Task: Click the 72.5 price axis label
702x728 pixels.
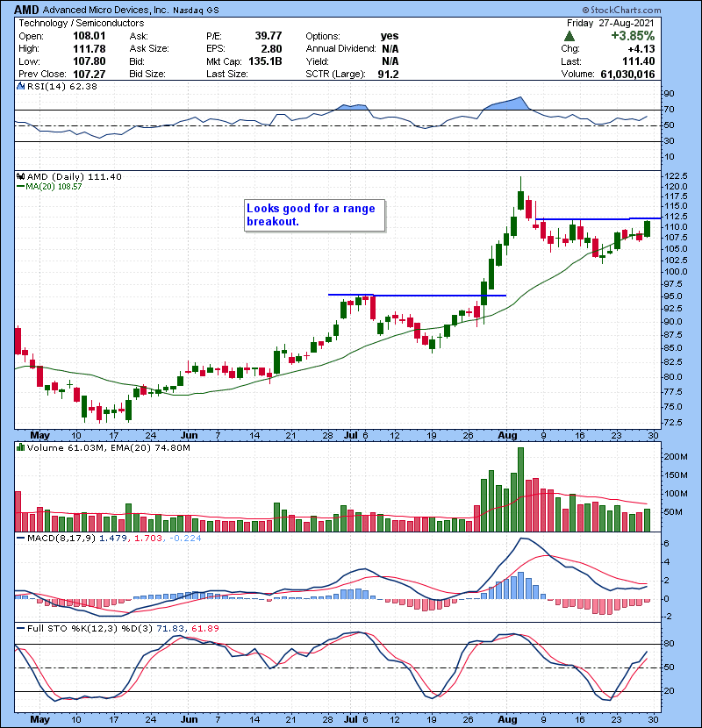Action: click(x=674, y=423)
